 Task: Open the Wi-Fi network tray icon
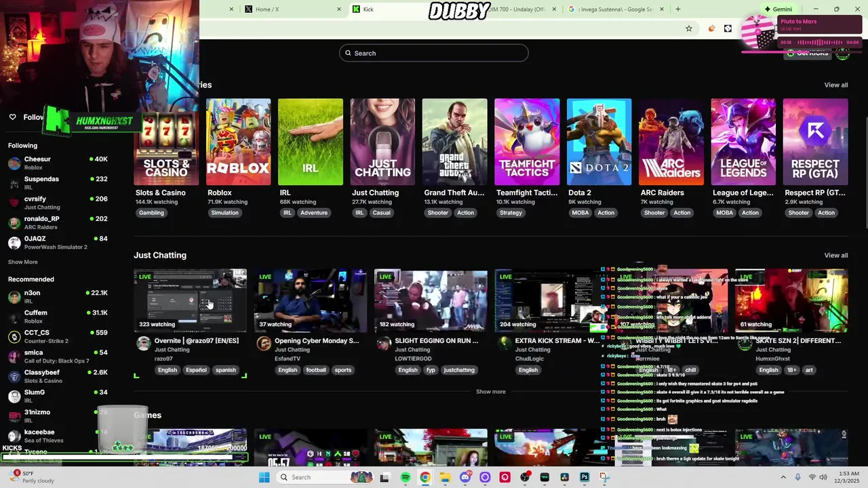(x=812, y=477)
